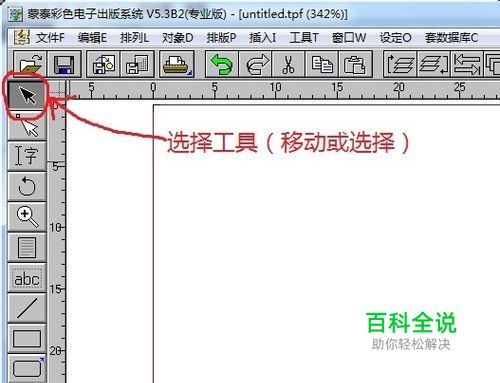Redo the last action
The width and height of the screenshot is (500, 383).
pyautogui.click(x=255, y=64)
